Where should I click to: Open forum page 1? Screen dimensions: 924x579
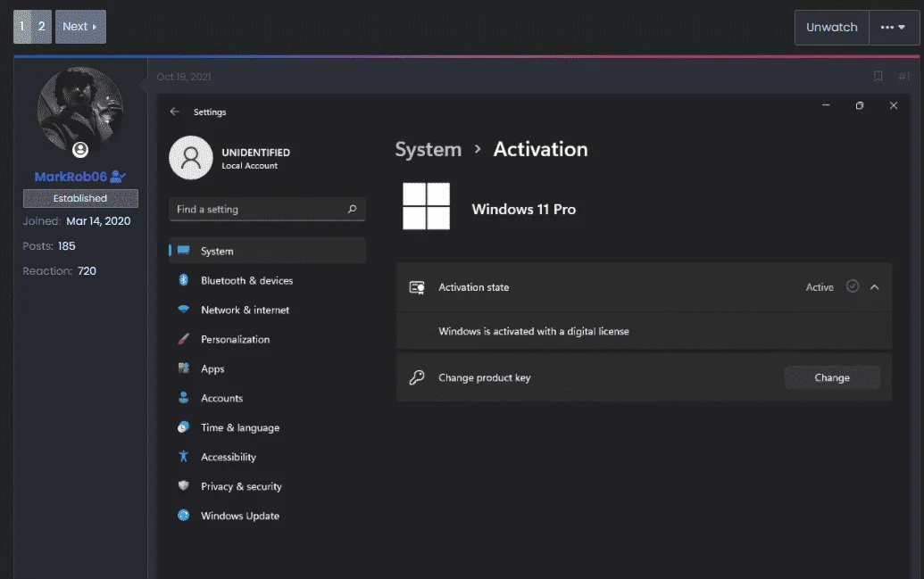coord(21,27)
